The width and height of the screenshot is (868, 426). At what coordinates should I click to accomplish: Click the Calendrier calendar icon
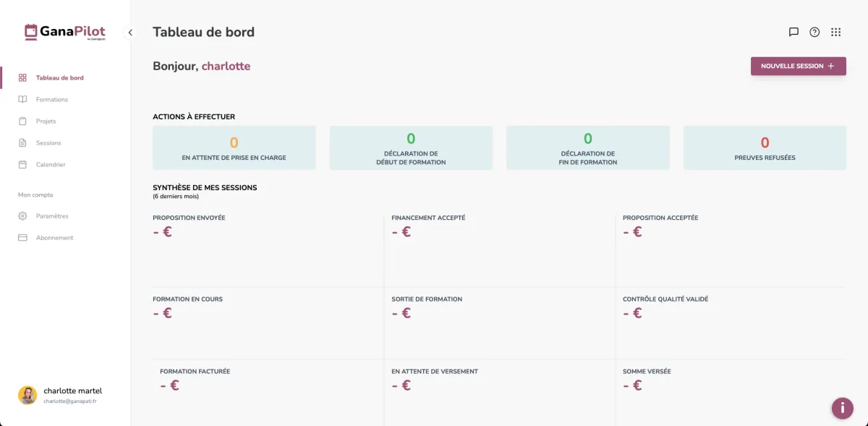tap(22, 165)
